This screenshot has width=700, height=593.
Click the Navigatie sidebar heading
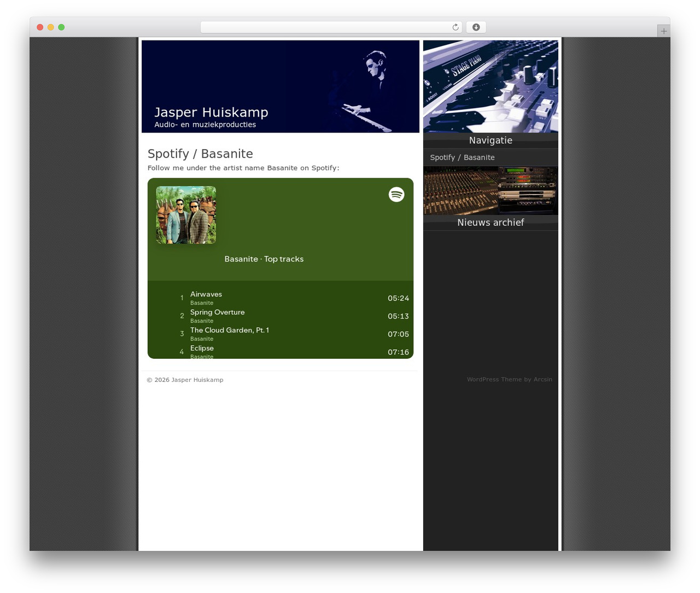(491, 141)
